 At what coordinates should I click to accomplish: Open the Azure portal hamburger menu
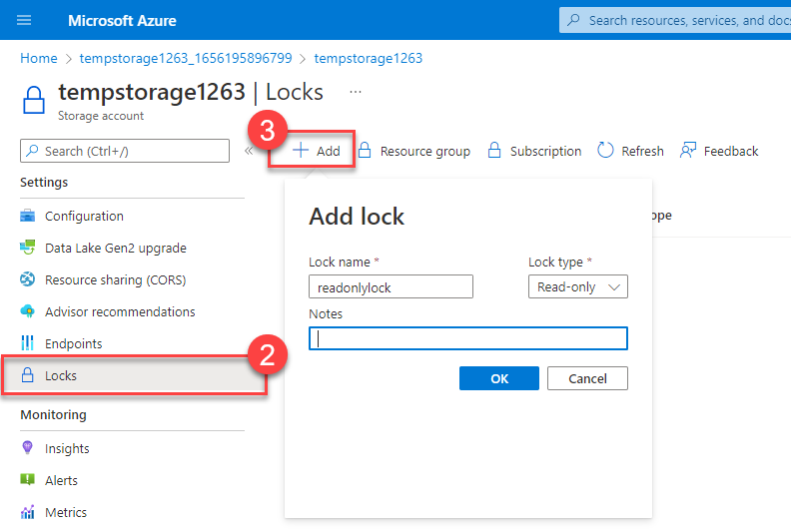point(25,20)
